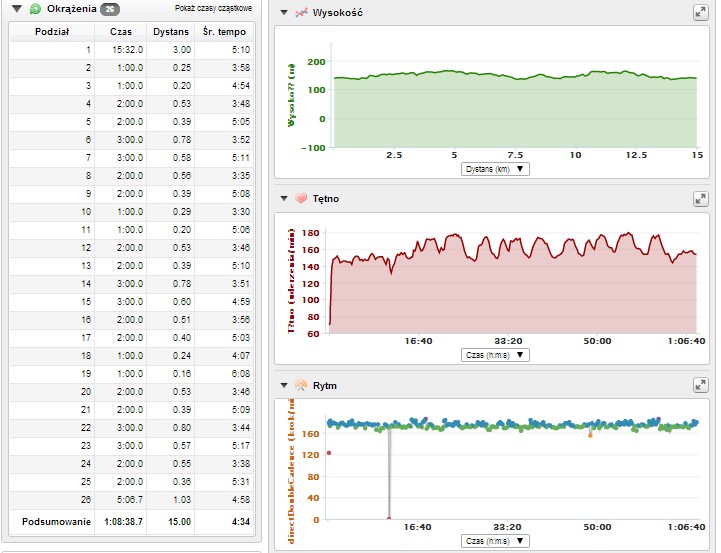This screenshot has width=721, height=553.
Task: Open the Pokaż czasy cząstkowe link
Action: (x=213, y=8)
